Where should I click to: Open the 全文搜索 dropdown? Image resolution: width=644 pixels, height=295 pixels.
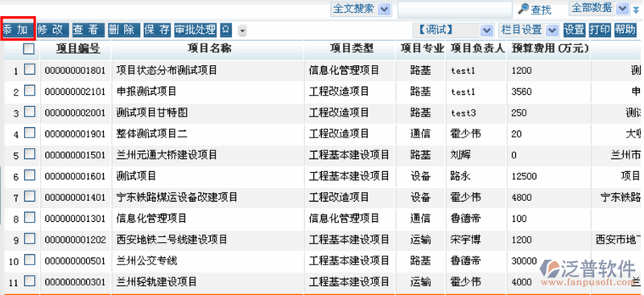pos(361,9)
